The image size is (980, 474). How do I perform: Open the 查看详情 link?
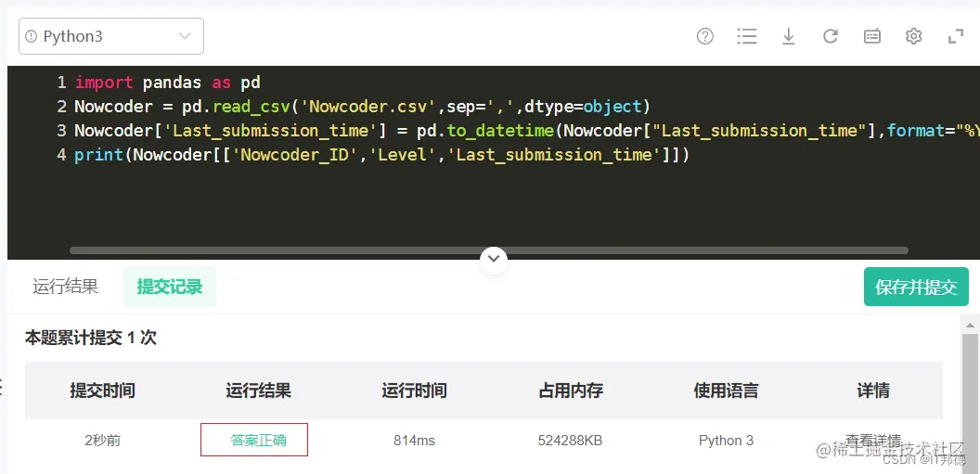[x=873, y=439]
